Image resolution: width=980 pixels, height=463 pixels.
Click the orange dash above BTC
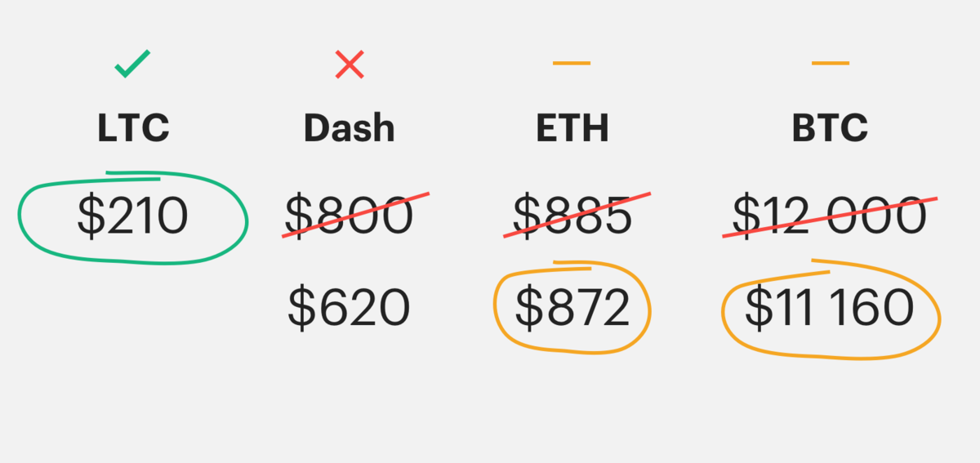click(x=831, y=63)
